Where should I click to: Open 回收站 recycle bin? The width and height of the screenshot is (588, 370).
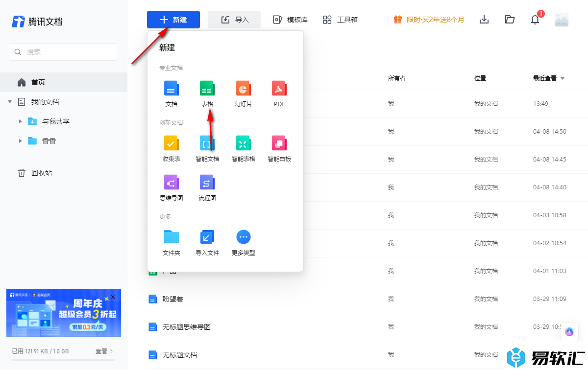coord(41,173)
